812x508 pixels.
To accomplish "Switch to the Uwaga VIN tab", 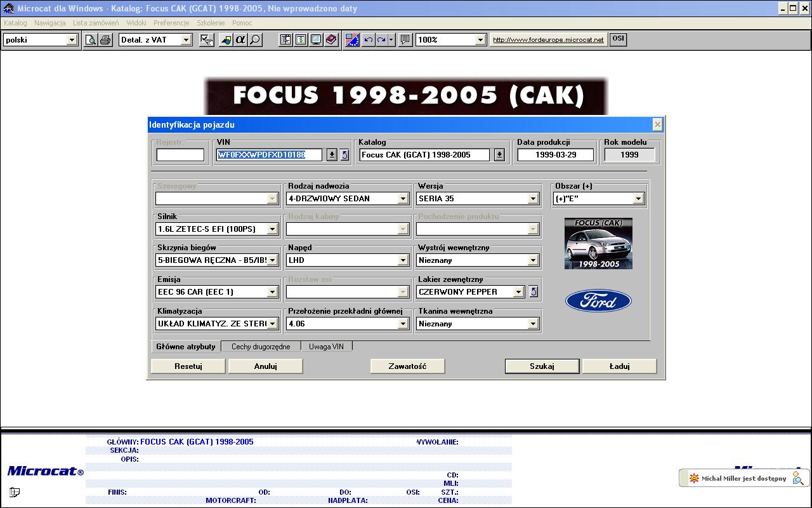I will [326, 347].
